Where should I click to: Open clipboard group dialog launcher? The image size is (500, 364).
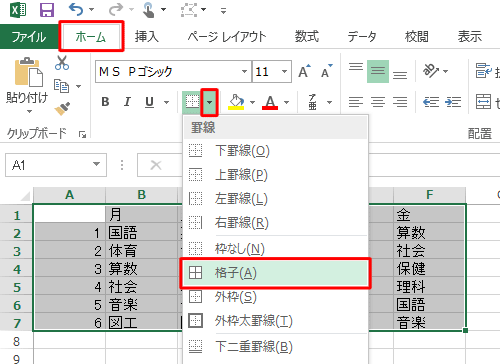(82, 134)
